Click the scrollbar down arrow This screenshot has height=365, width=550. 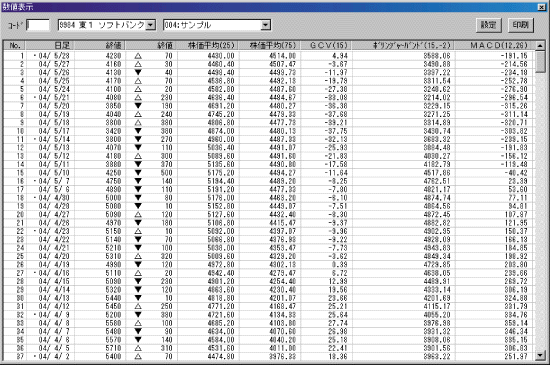[x=540, y=356]
